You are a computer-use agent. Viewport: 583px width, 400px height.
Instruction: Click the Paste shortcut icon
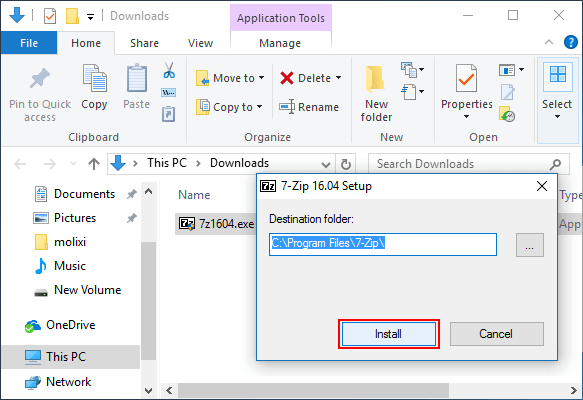(x=168, y=114)
